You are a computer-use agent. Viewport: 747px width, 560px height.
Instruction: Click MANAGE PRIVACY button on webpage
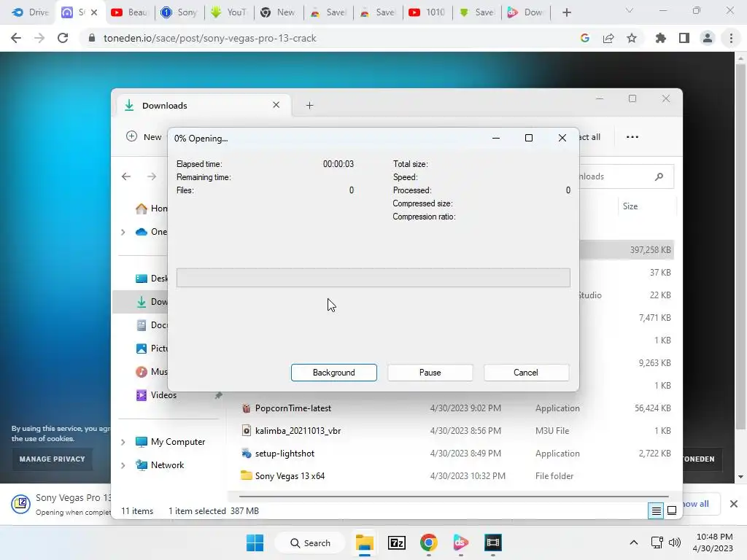point(53,459)
